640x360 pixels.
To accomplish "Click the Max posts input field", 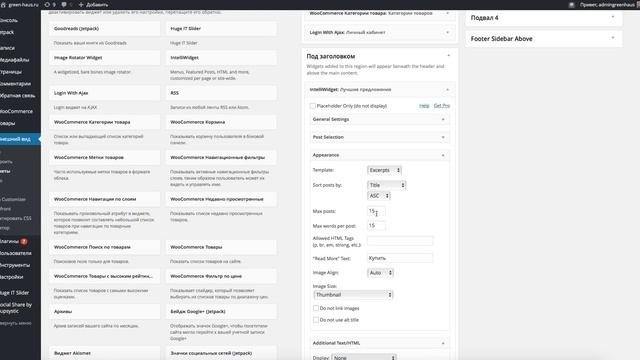I will 376,211.
